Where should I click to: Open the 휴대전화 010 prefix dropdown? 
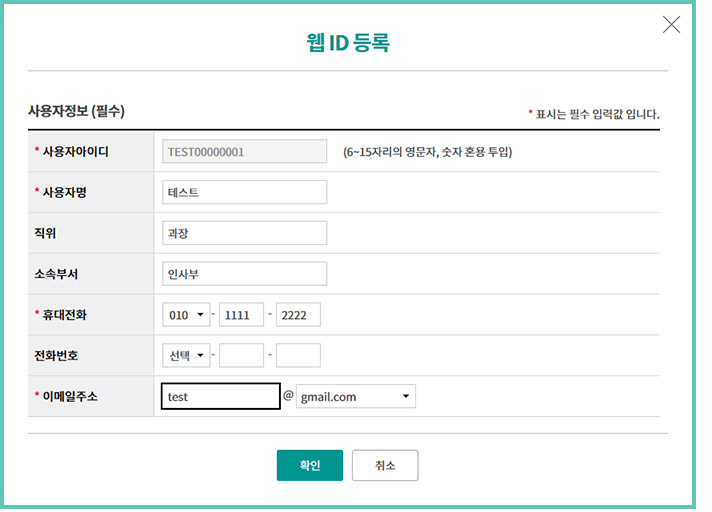[x=186, y=315]
